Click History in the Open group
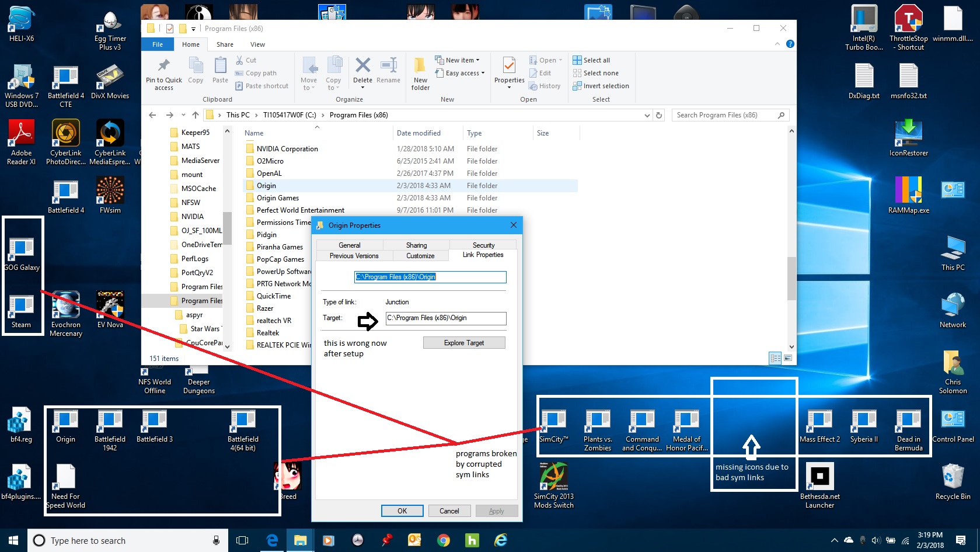The image size is (980, 552). (545, 86)
